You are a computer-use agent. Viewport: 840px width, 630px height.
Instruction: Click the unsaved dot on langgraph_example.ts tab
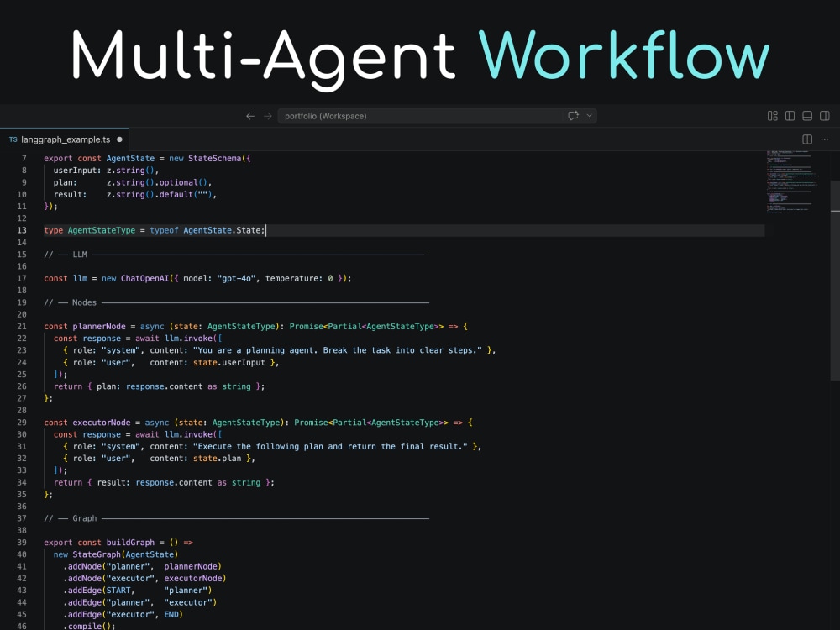tap(119, 139)
